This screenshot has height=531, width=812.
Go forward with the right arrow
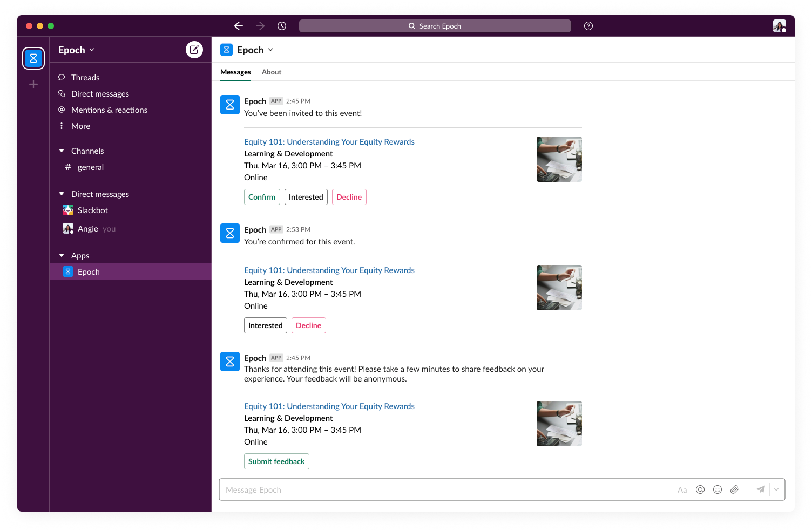[x=260, y=26]
